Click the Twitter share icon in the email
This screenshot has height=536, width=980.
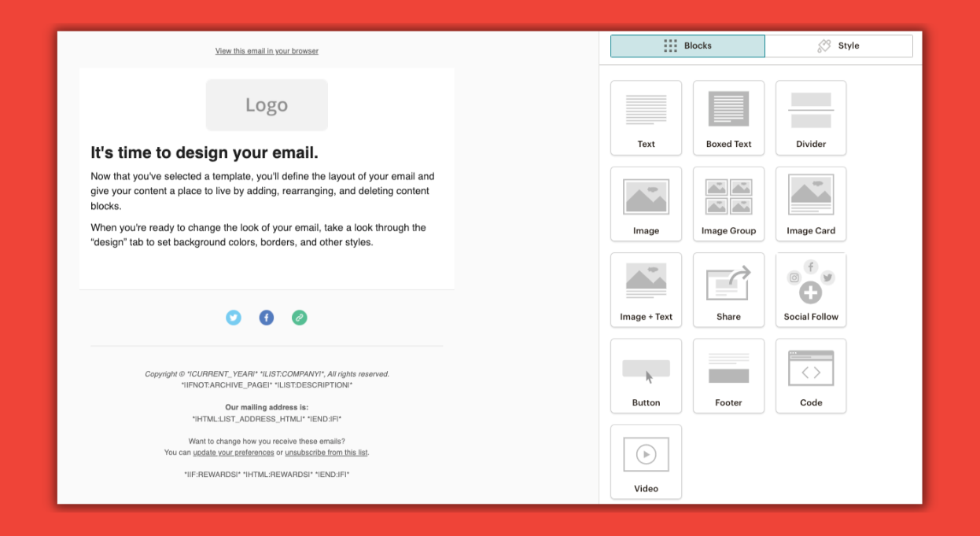click(x=234, y=318)
